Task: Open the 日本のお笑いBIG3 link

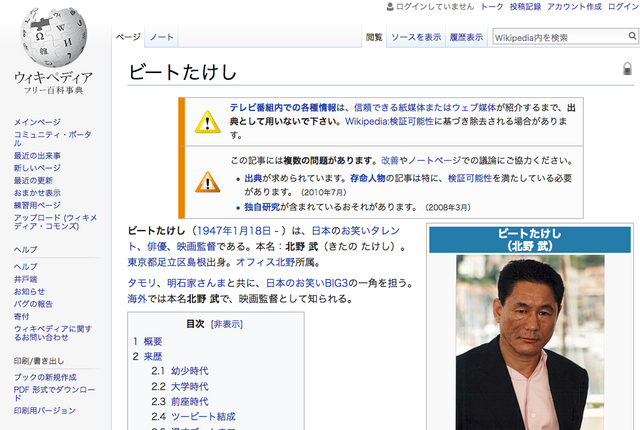Action: [x=307, y=283]
